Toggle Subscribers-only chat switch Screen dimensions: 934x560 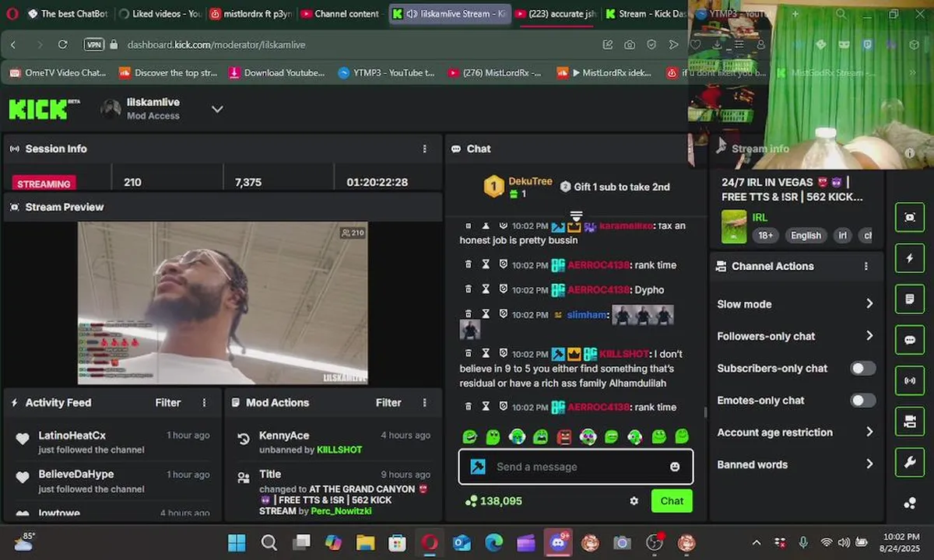click(x=862, y=368)
